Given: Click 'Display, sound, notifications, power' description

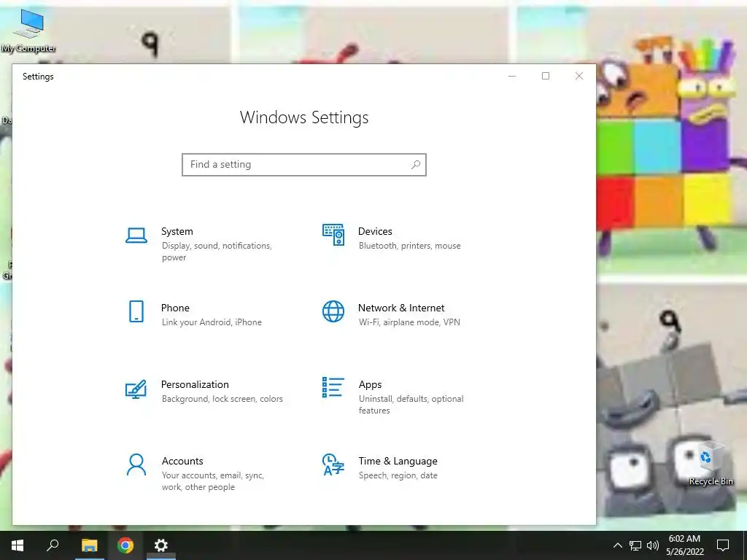Looking at the screenshot, I should pos(217,252).
